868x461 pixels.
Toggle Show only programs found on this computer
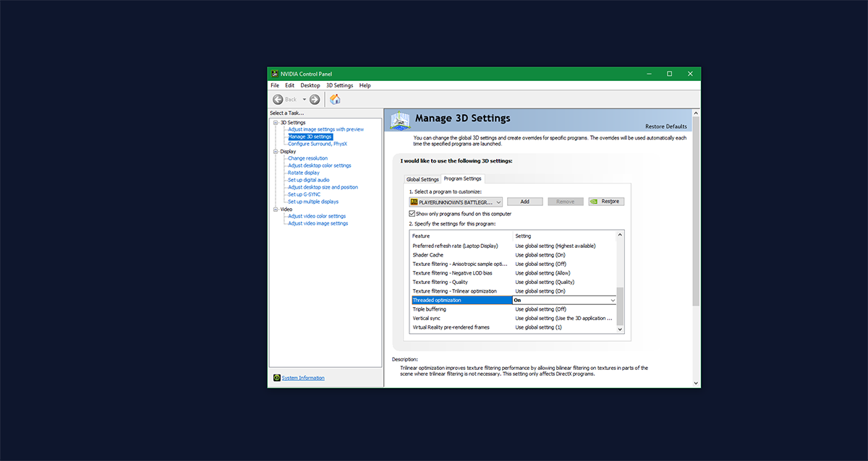412,214
